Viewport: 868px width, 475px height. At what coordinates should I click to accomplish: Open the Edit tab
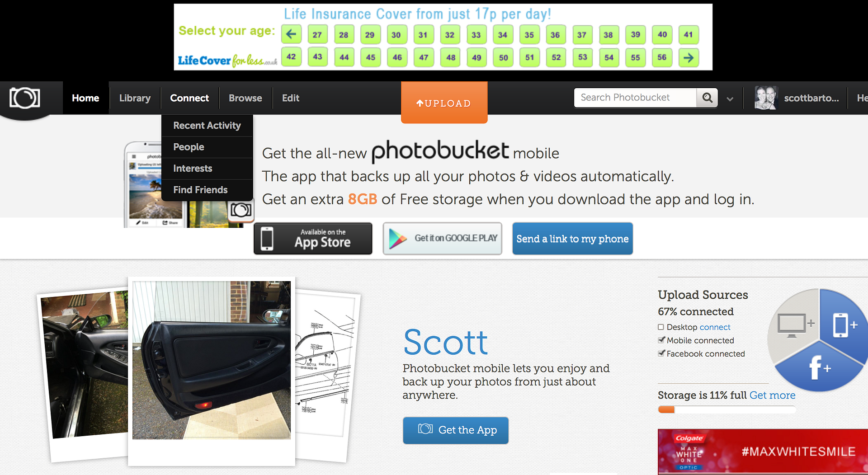coord(291,98)
